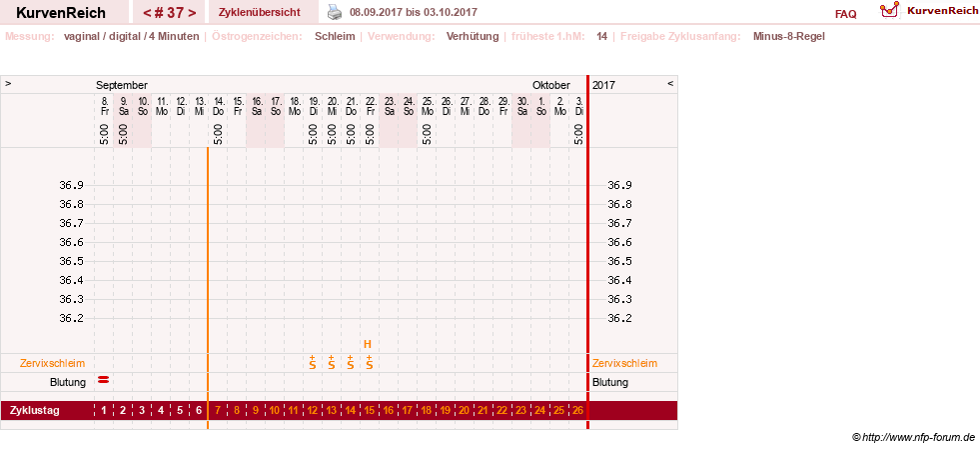Select date column 3. Di
Screen dimensions: 980x449
(579, 106)
